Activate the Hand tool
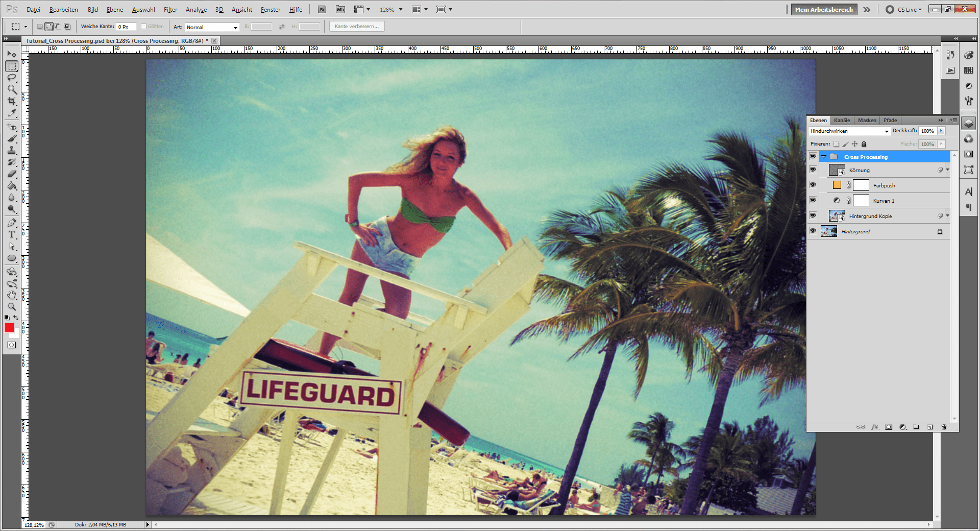The width and height of the screenshot is (980, 531). (x=12, y=295)
